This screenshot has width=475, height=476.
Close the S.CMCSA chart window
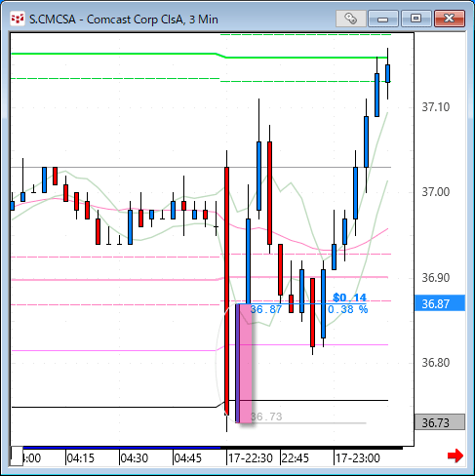pos(450,19)
